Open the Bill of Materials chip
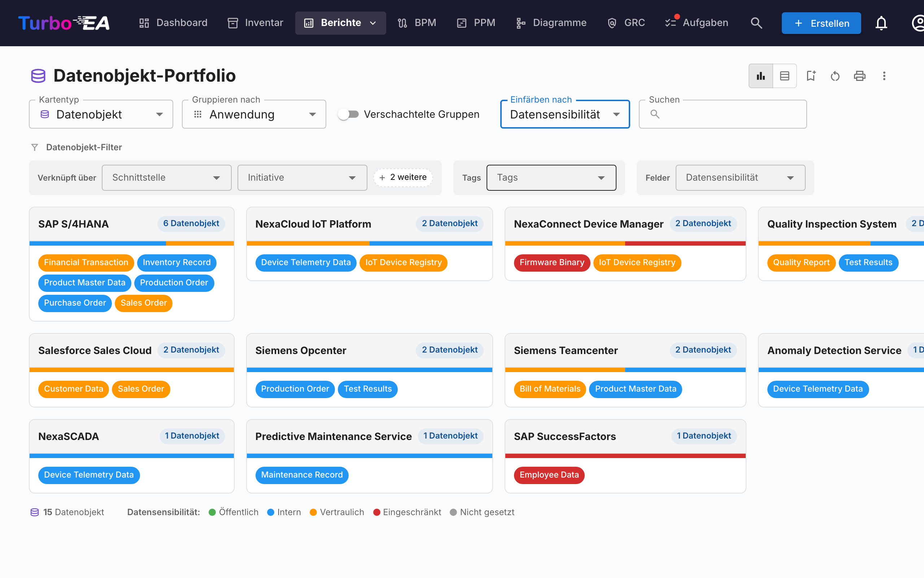The image size is (924, 578). [550, 389]
